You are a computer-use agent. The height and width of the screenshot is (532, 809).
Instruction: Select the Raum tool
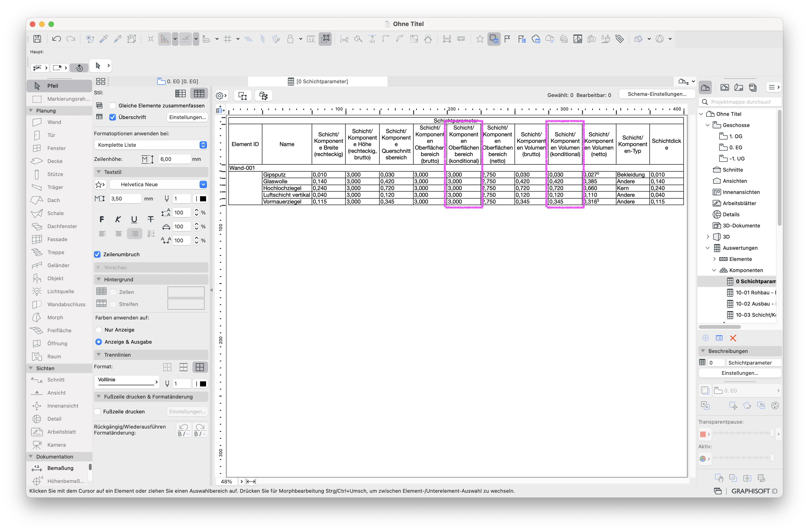(60, 356)
